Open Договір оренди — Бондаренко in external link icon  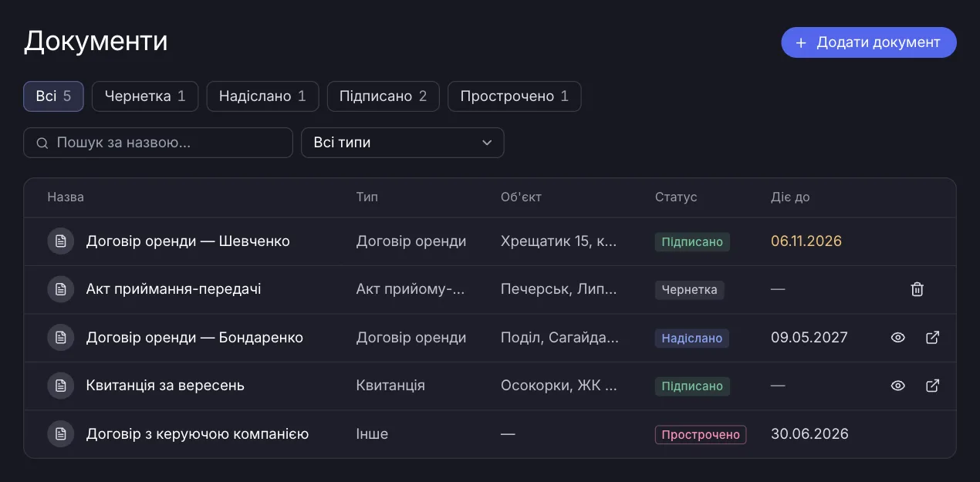932,338
